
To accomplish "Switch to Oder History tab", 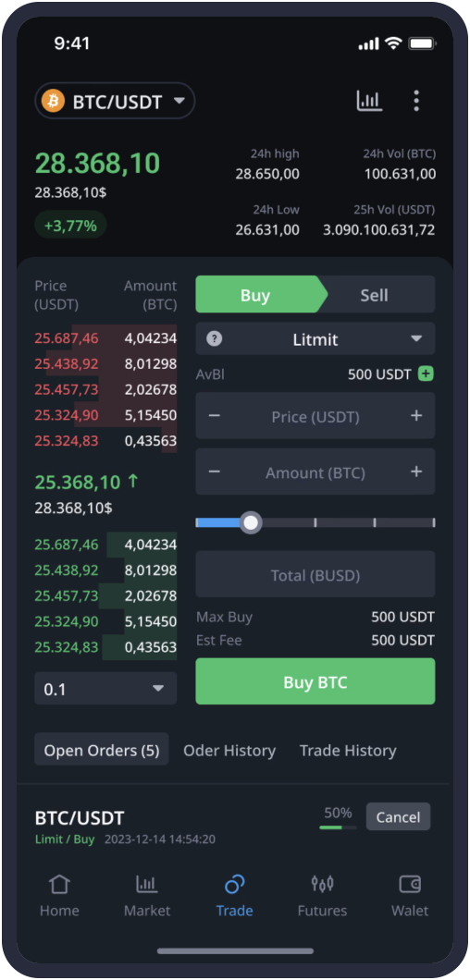I will 229,750.
